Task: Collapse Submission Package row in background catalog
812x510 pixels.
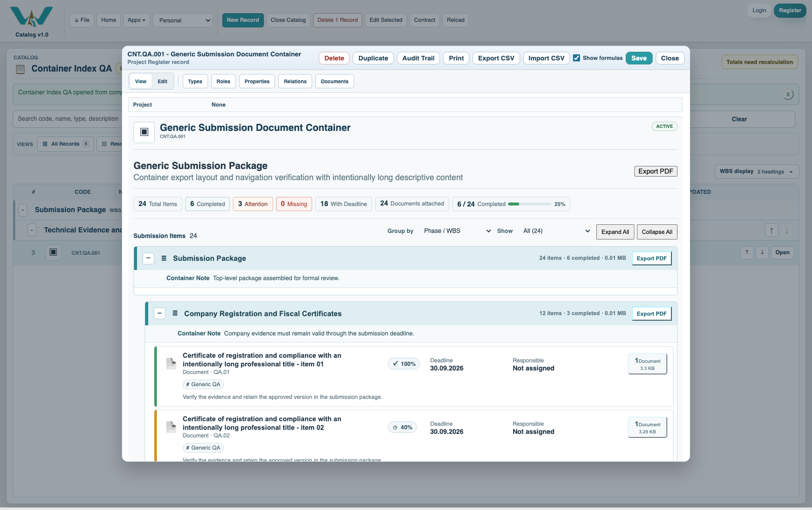Action: (23, 210)
